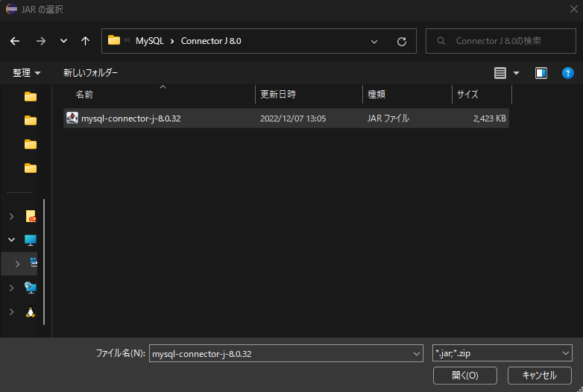Expand the drive node under This PC
The width and height of the screenshot is (583, 392).
17,264
